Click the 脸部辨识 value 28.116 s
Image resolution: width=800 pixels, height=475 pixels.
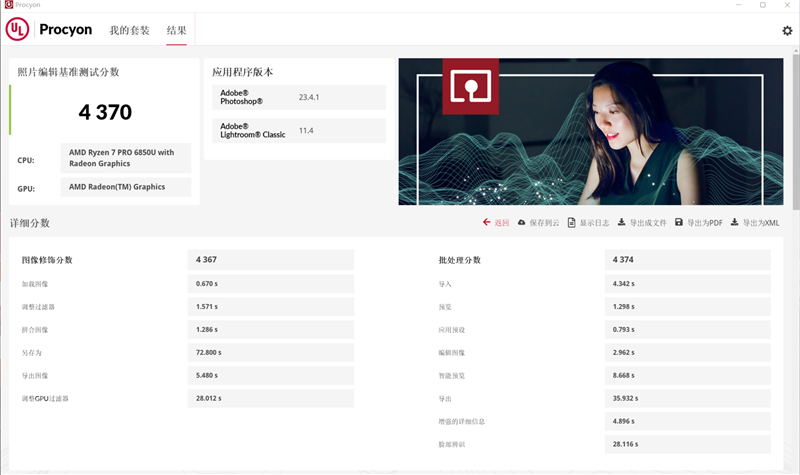click(688, 444)
